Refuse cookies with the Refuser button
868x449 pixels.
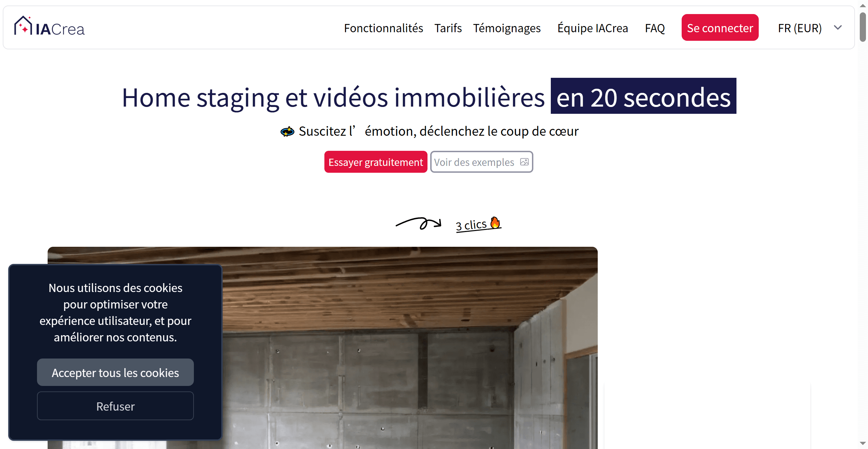[x=115, y=406]
